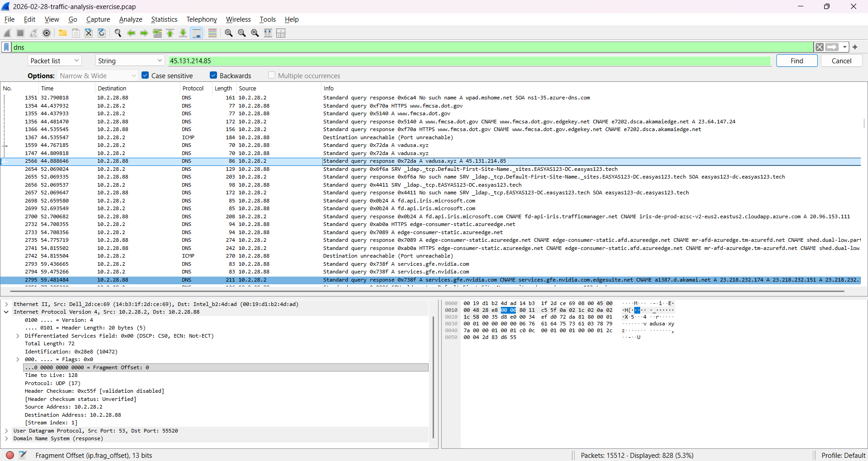Click the Find button
868x461 pixels.
[x=797, y=61]
